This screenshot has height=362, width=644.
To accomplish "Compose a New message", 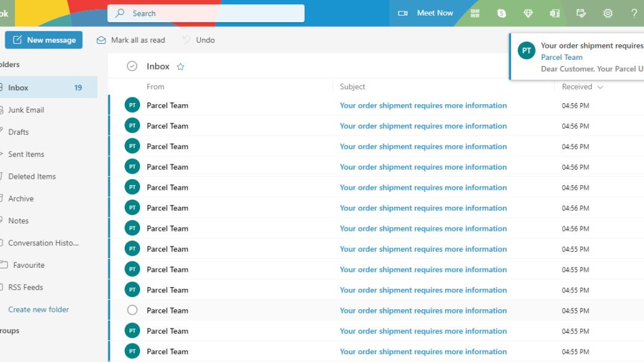I will (x=43, y=40).
